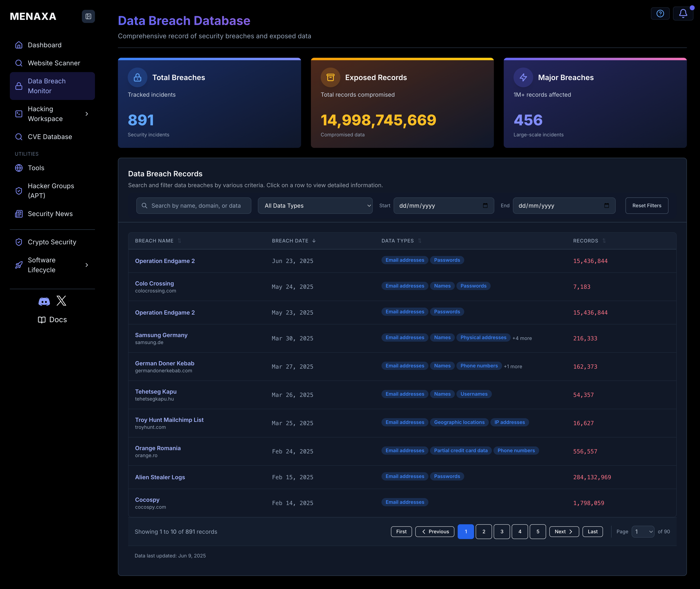The image size is (700, 589).
Task: Go to page 5
Action: (538, 532)
